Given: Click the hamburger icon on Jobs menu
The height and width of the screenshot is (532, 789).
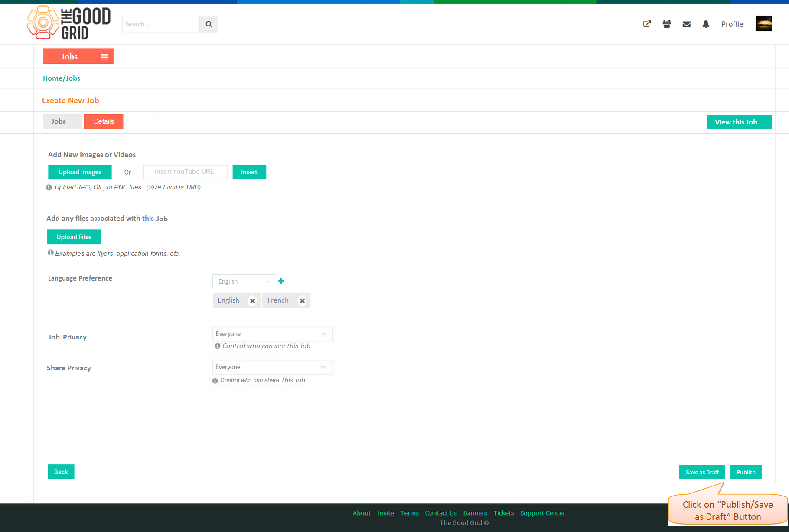Looking at the screenshot, I should click(x=104, y=57).
